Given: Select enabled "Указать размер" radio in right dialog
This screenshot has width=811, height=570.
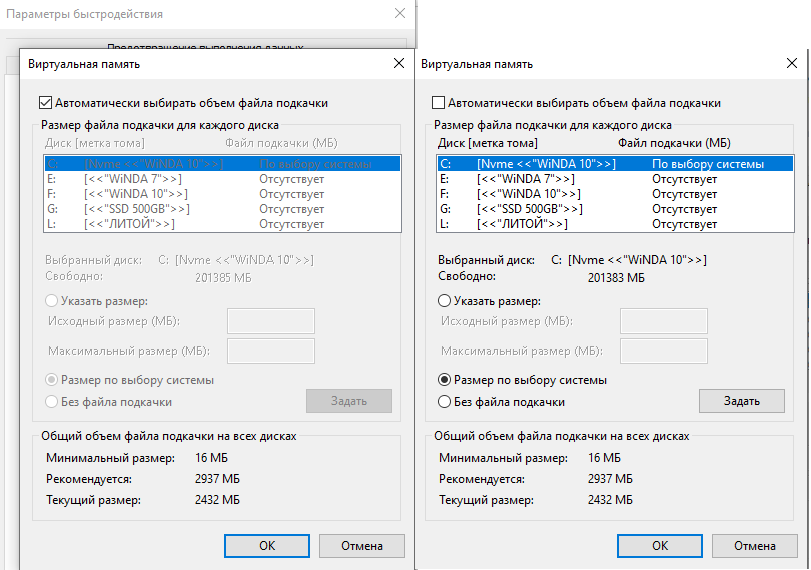Looking at the screenshot, I should point(445,301).
